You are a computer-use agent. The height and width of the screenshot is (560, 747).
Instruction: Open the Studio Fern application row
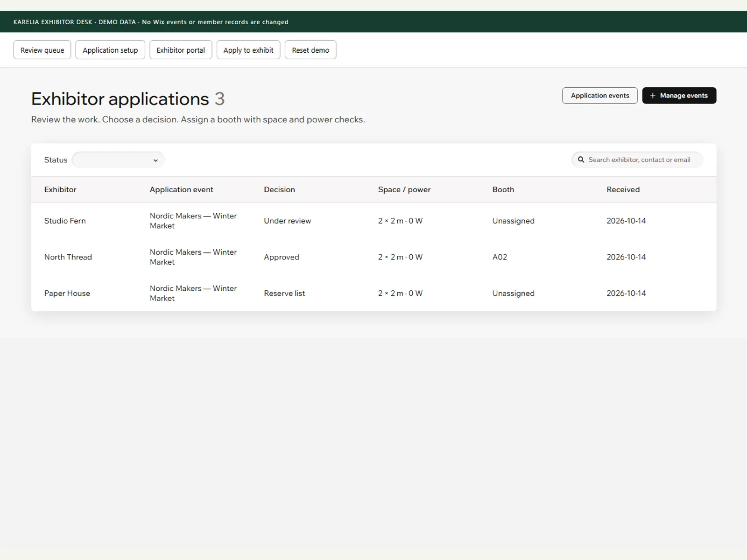[x=373, y=221]
